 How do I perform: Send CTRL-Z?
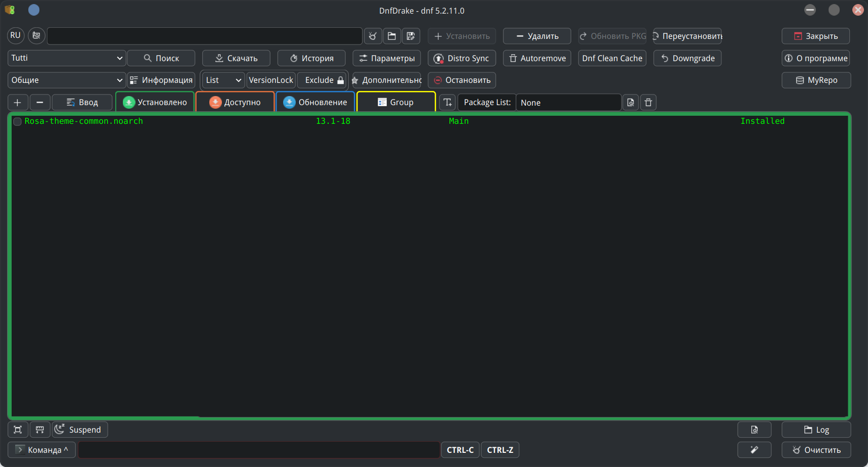(x=500, y=450)
